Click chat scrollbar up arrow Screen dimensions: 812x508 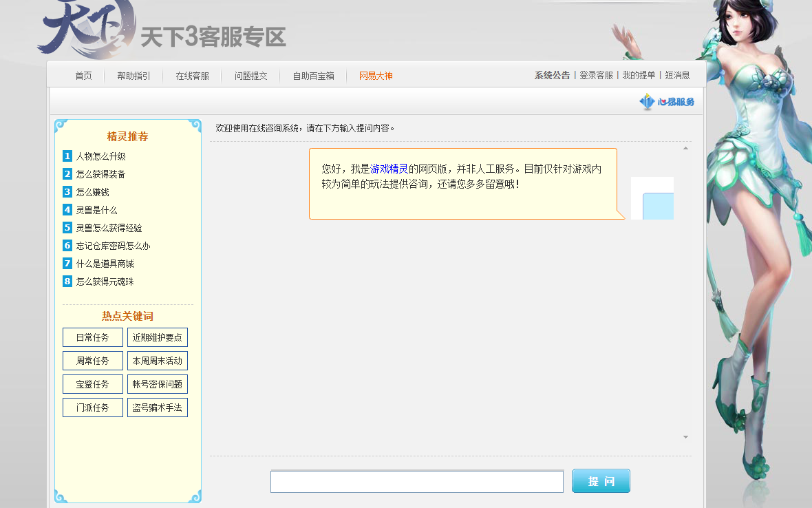[x=685, y=148]
